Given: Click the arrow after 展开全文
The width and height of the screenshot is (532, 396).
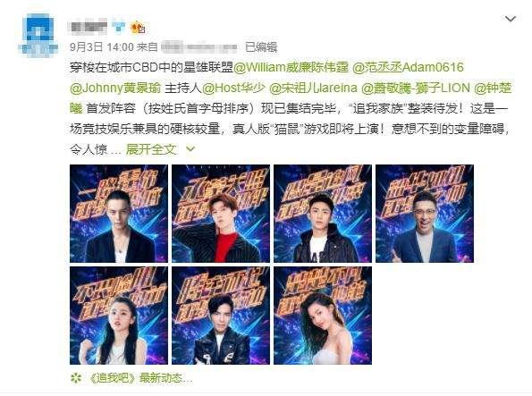Looking at the screenshot, I should click(190, 148).
